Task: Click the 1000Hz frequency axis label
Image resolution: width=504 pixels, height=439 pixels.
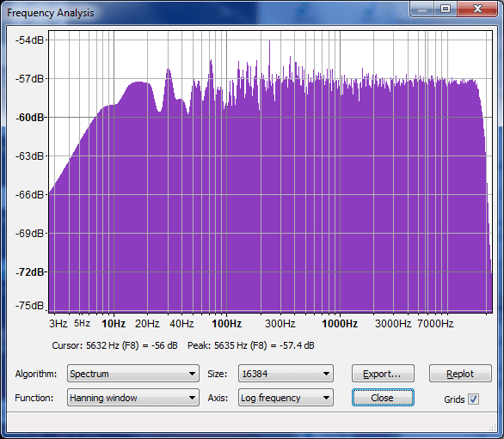Action: (340, 323)
